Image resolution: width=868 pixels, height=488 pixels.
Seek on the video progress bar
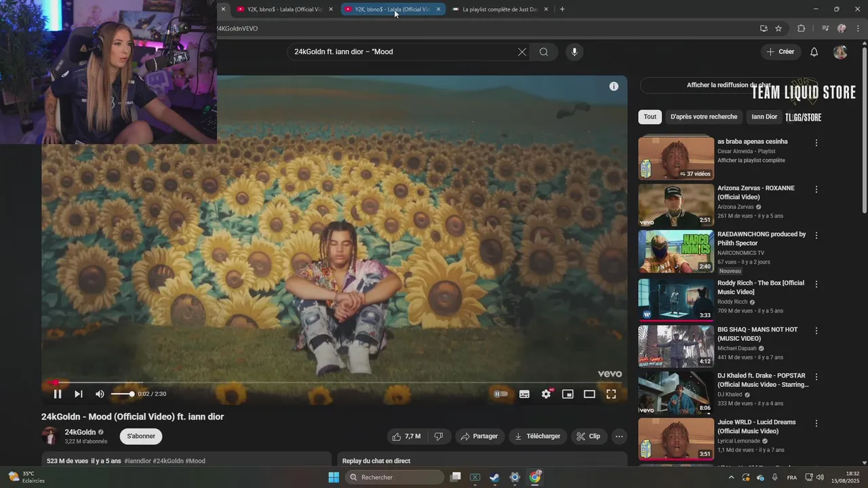pyautogui.click(x=334, y=382)
